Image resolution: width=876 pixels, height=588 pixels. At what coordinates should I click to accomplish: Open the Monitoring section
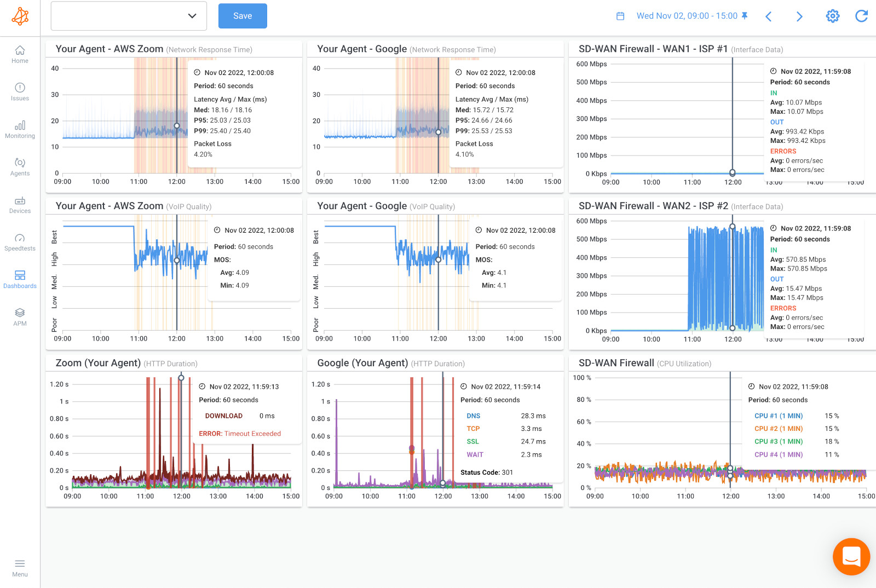(x=20, y=128)
